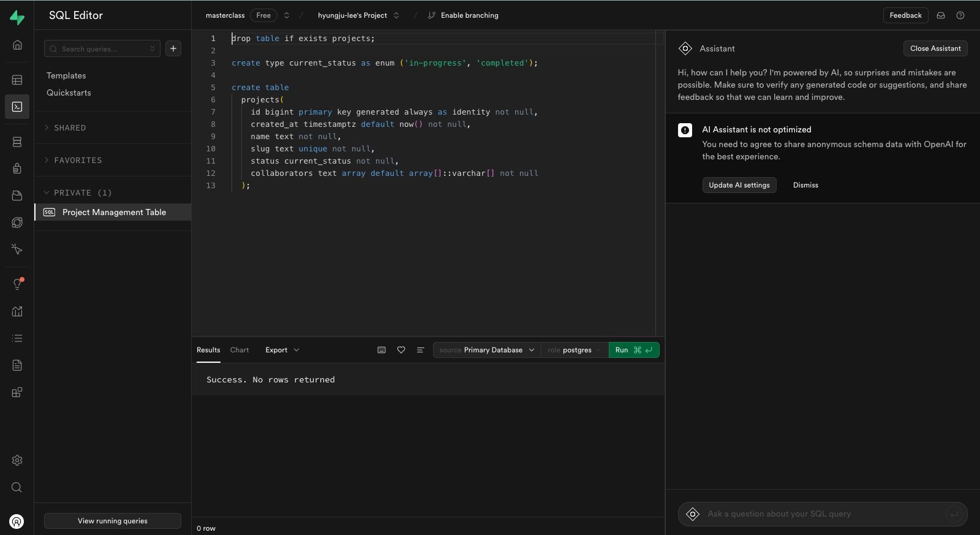Open the Reports chart icon
Image resolution: width=980 pixels, height=535 pixels.
17,311
